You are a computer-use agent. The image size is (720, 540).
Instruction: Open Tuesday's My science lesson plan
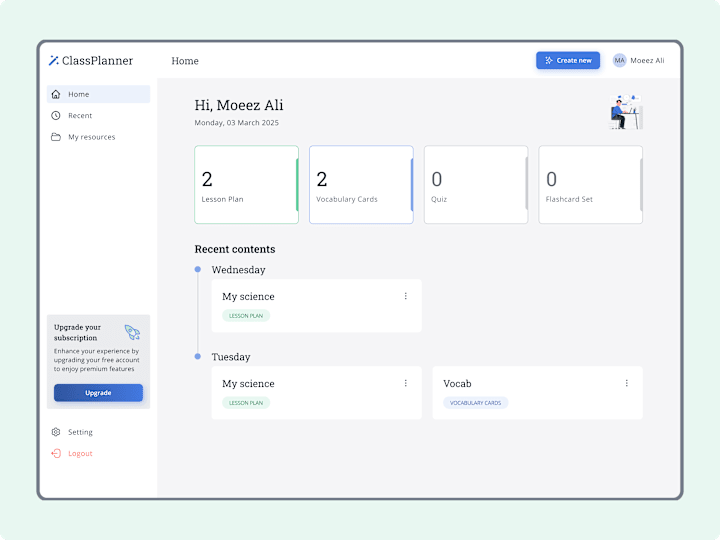[x=316, y=393]
